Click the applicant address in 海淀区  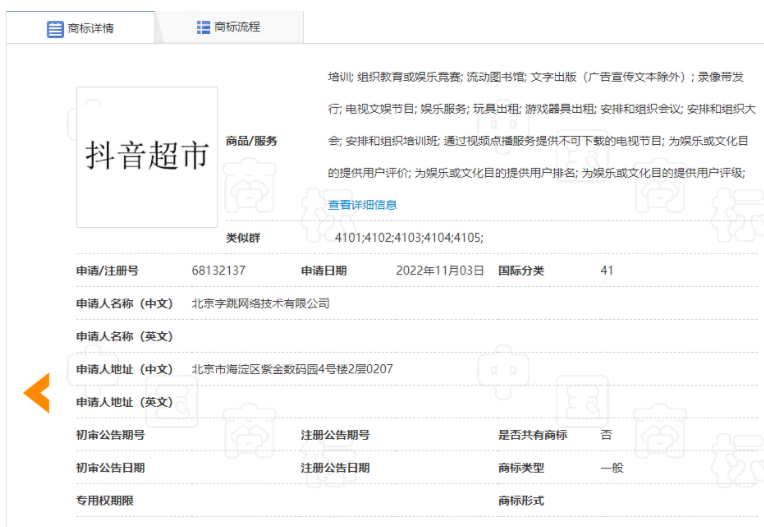tap(292, 369)
